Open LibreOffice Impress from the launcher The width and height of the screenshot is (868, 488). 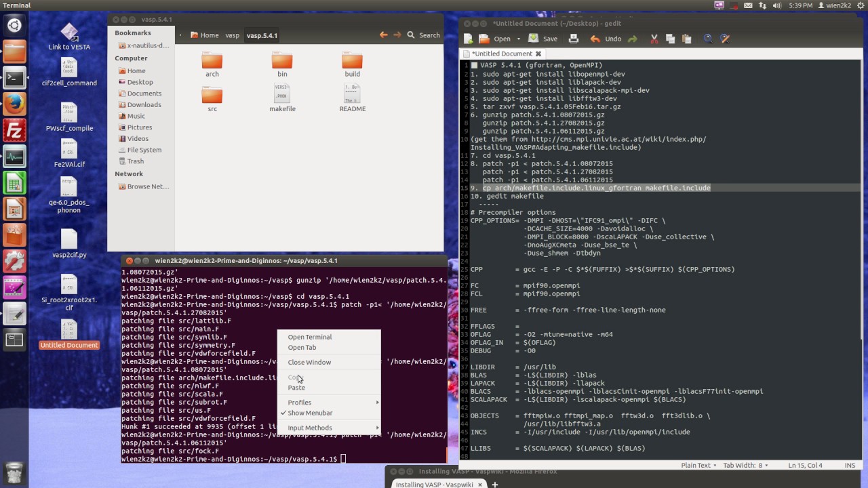click(x=14, y=209)
